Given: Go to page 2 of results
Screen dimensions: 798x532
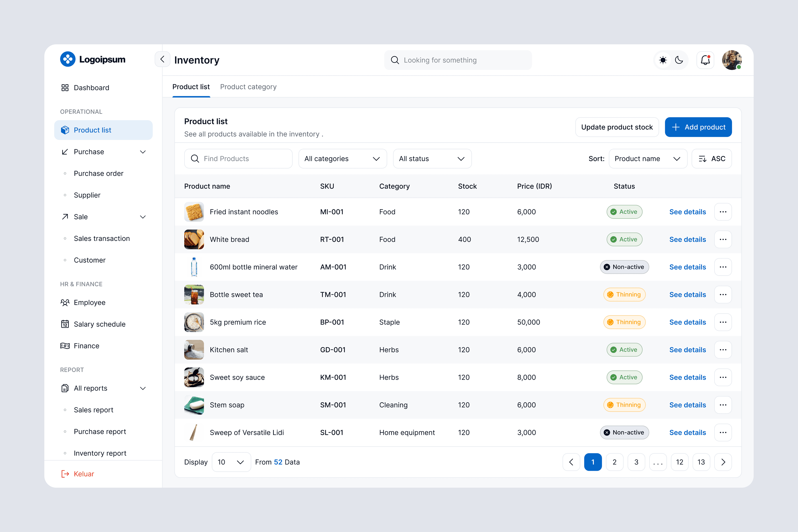Looking at the screenshot, I should 614,462.
